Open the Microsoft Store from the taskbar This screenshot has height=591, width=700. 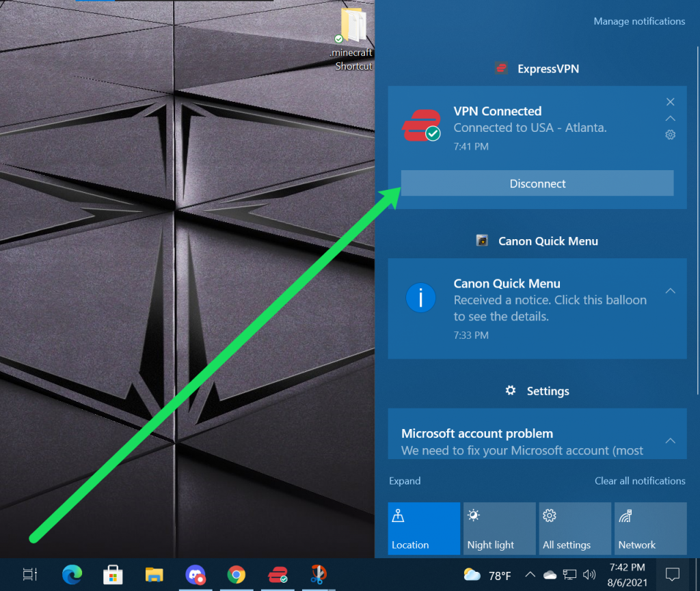tap(113, 575)
